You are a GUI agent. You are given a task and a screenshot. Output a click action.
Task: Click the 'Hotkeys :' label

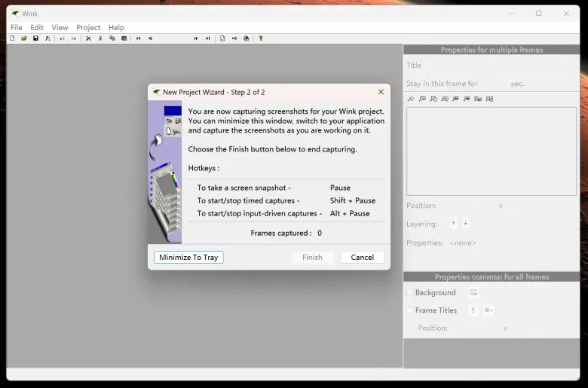(x=204, y=168)
